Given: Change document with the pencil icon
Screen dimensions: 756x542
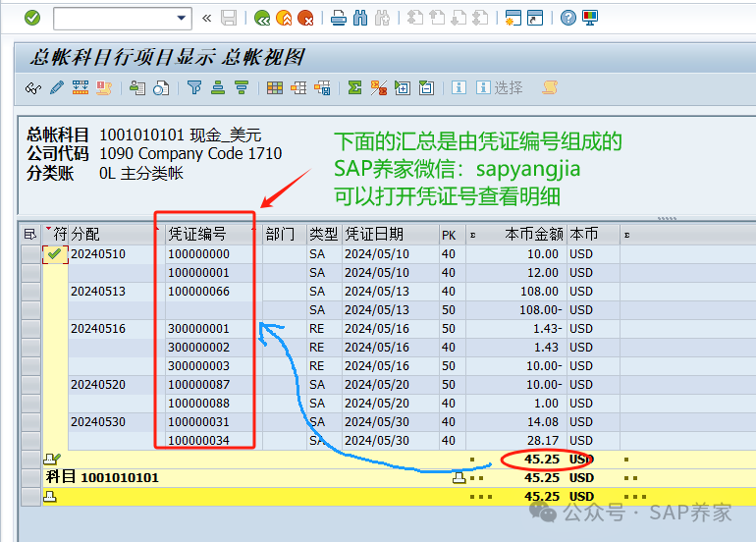Looking at the screenshot, I should pyautogui.click(x=57, y=88).
